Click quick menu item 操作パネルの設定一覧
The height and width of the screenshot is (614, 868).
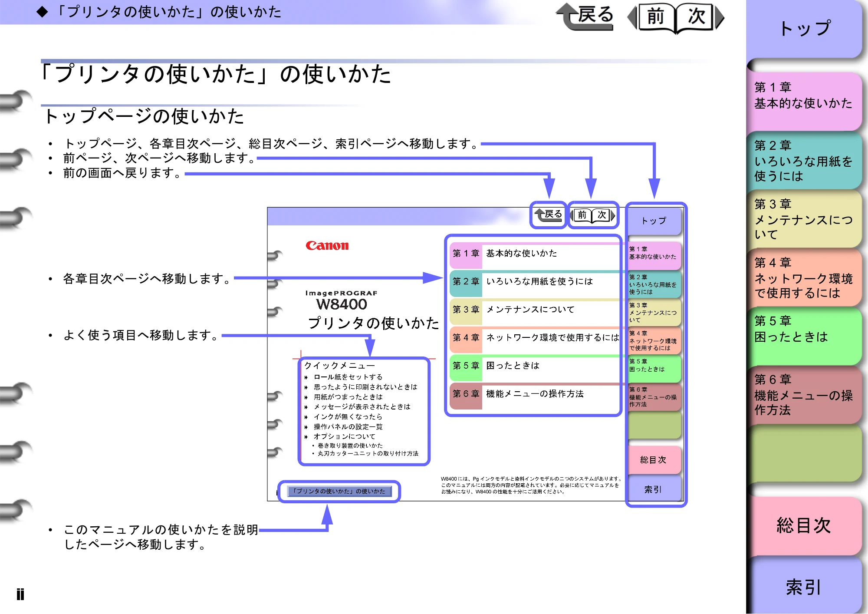click(x=348, y=427)
